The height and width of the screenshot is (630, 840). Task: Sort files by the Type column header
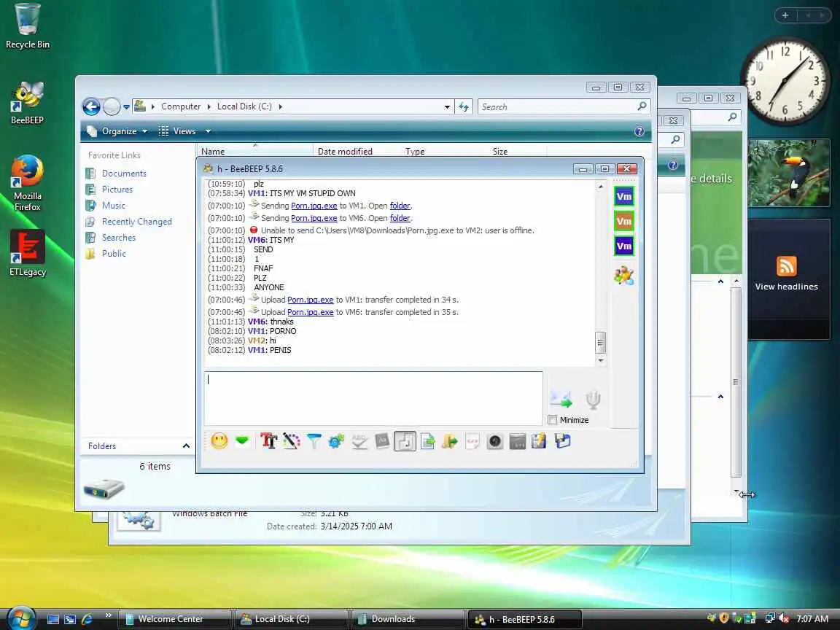[x=444, y=151]
